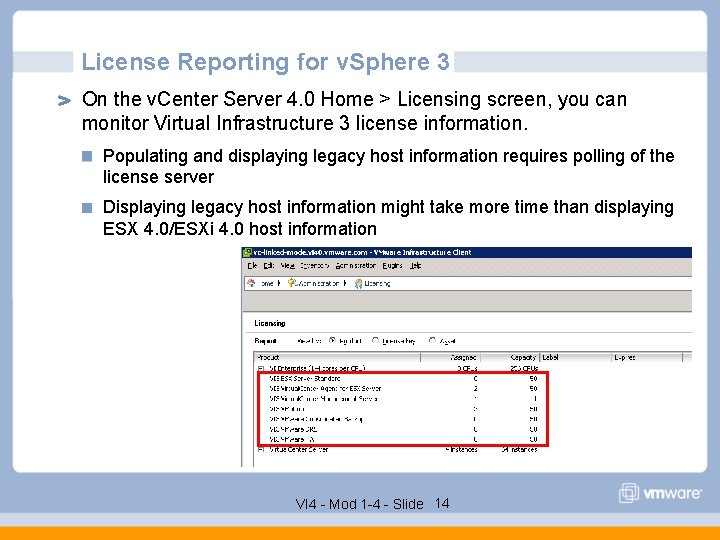Sort by the Product column header
Image resolution: width=720 pixels, height=540 pixels.
[x=337, y=357]
